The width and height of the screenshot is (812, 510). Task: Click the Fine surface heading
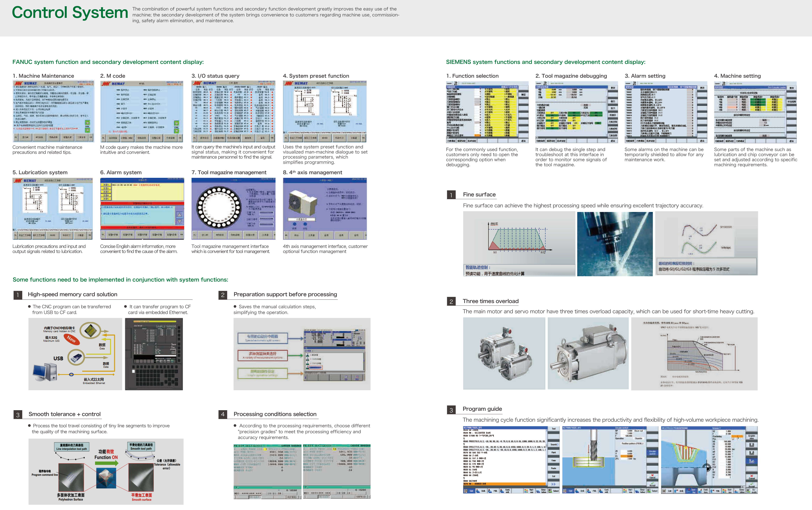[x=479, y=195]
